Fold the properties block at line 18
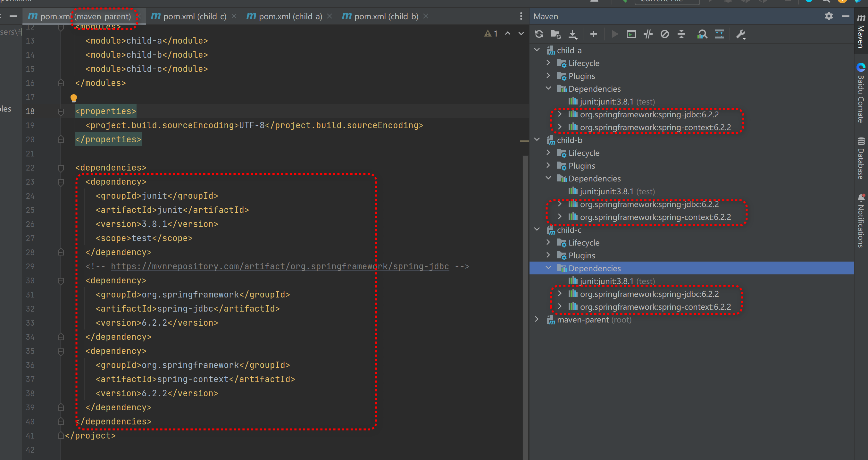Image resolution: width=868 pixels, height=460 pixels. coord(61,111)
